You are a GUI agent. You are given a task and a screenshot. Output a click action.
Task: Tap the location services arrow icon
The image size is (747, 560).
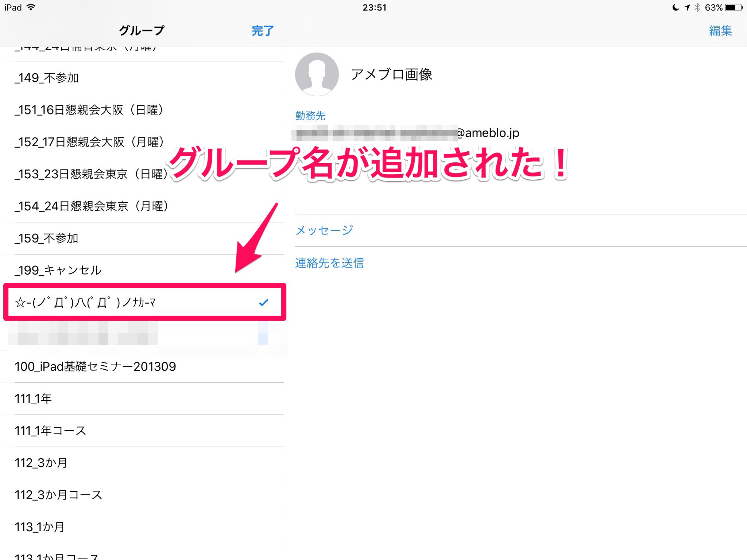(x=687, y=8)
